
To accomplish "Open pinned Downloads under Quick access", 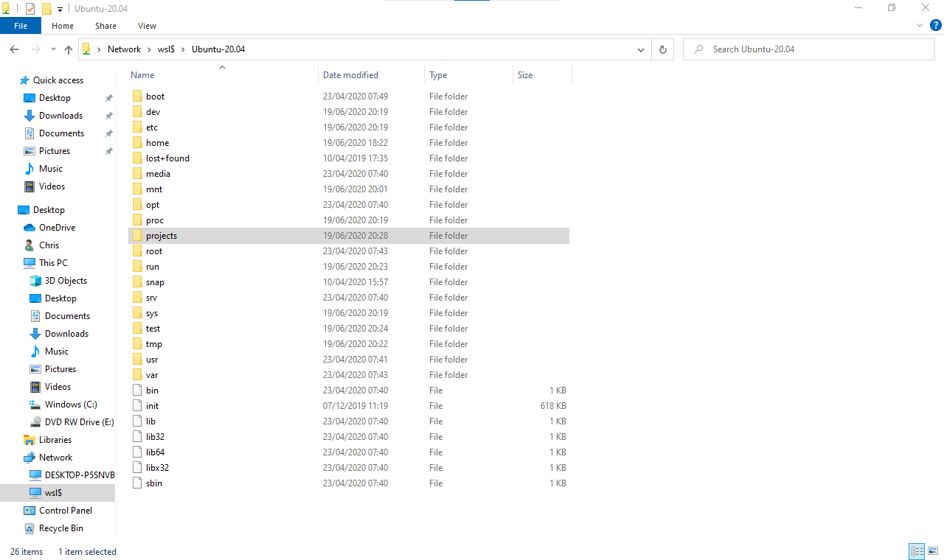I will pos(60,116).
